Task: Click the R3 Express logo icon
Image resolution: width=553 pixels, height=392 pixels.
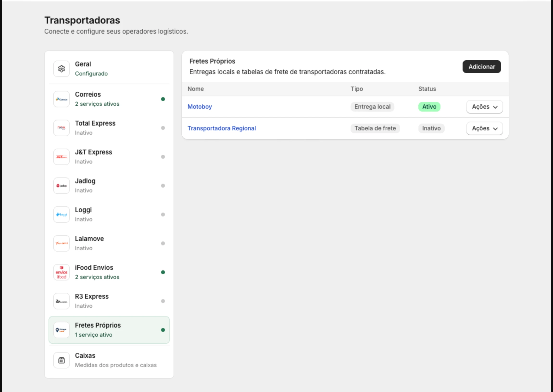Action: pos(62,301)
